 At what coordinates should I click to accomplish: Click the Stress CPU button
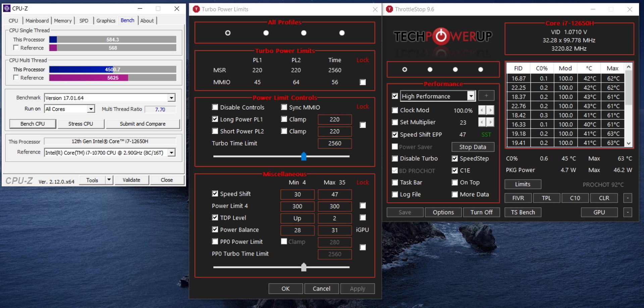pyautogui.click(x=80, y=124)
